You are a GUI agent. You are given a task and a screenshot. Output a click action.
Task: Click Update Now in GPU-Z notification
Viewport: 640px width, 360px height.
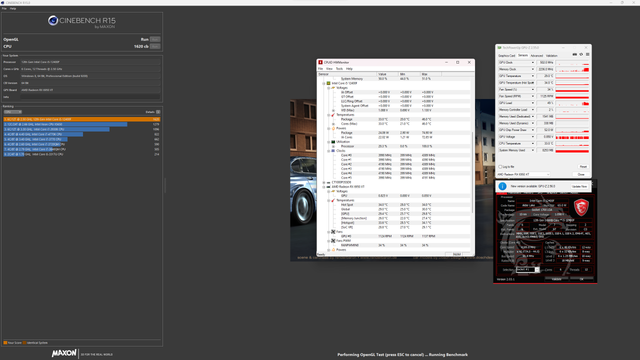pyautogui.click(x=579, y=187)
